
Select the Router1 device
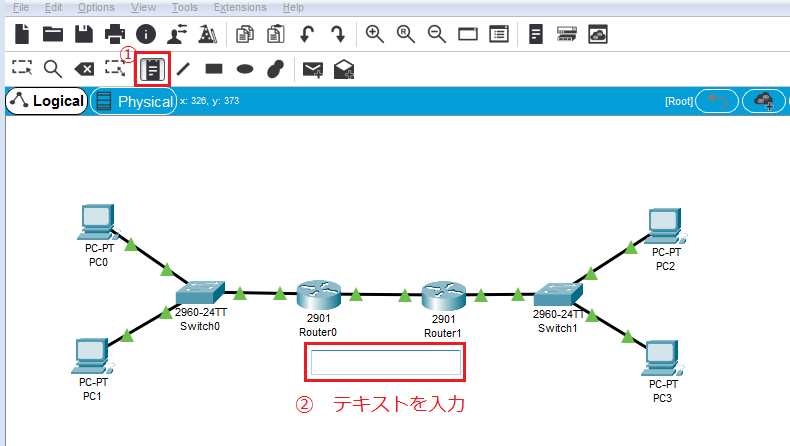point(443,296)
